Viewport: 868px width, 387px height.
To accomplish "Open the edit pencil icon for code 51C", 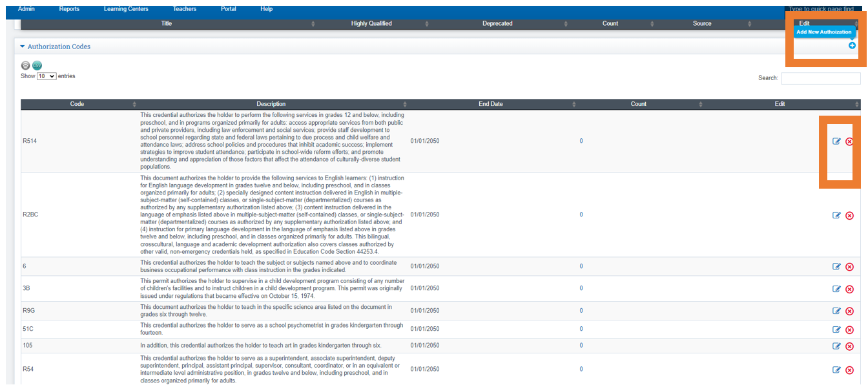I will (x=836, y=329).
